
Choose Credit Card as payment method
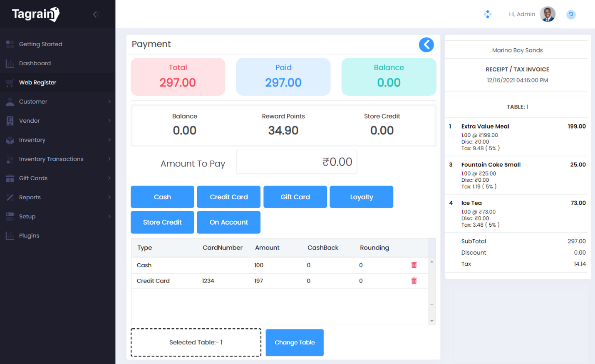228,197
